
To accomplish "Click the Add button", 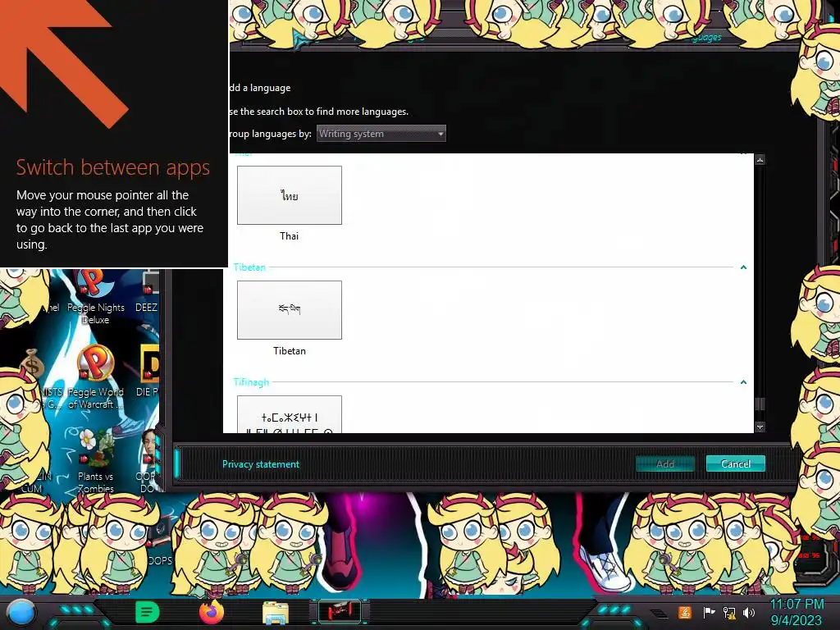I will coord(664,463).
